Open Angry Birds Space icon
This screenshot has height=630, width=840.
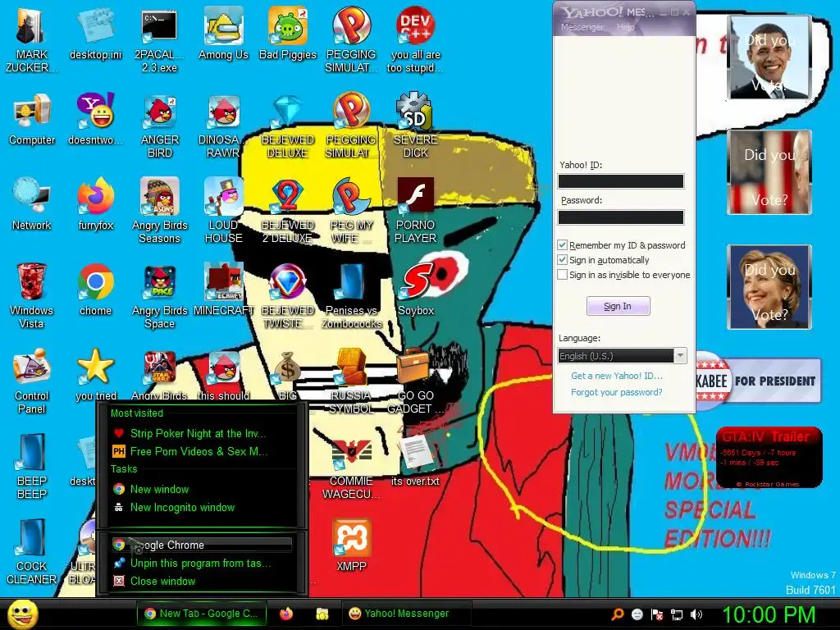coord(160,295)
